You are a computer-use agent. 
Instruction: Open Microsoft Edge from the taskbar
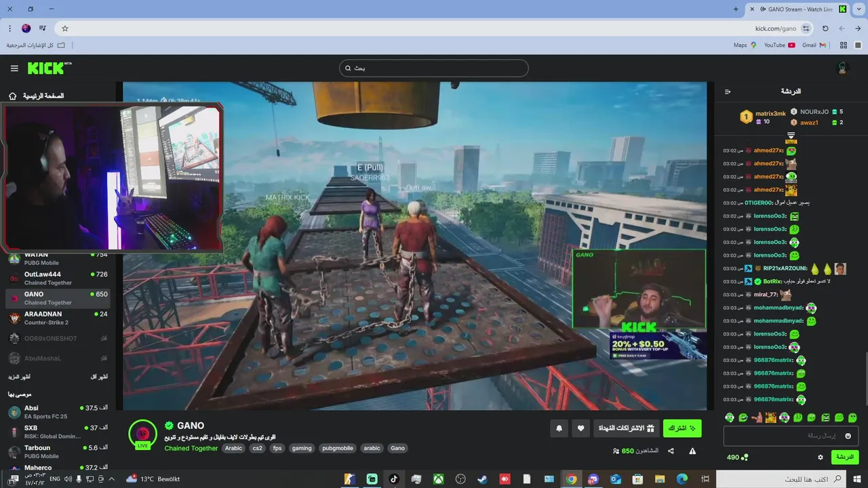click(x=682, y=479)
